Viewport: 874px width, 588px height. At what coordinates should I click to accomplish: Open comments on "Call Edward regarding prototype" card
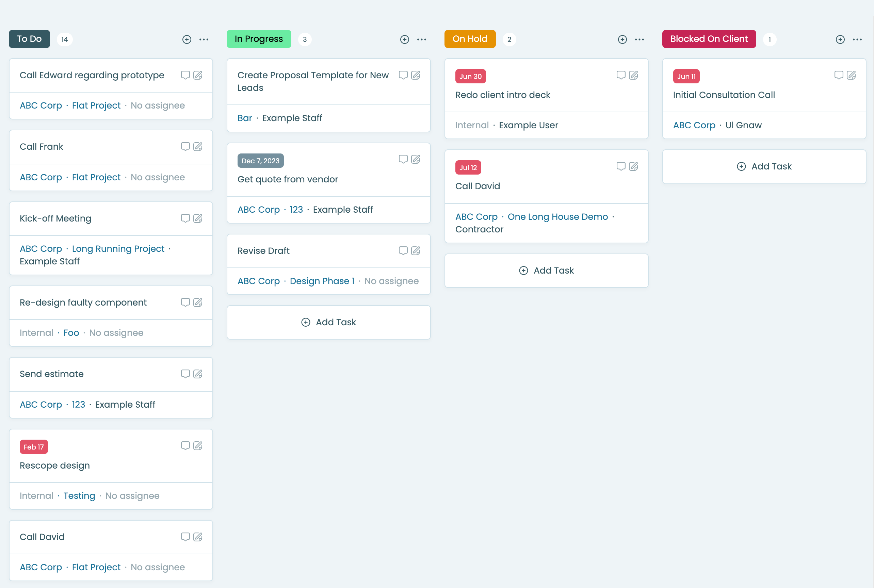[185, 75]
